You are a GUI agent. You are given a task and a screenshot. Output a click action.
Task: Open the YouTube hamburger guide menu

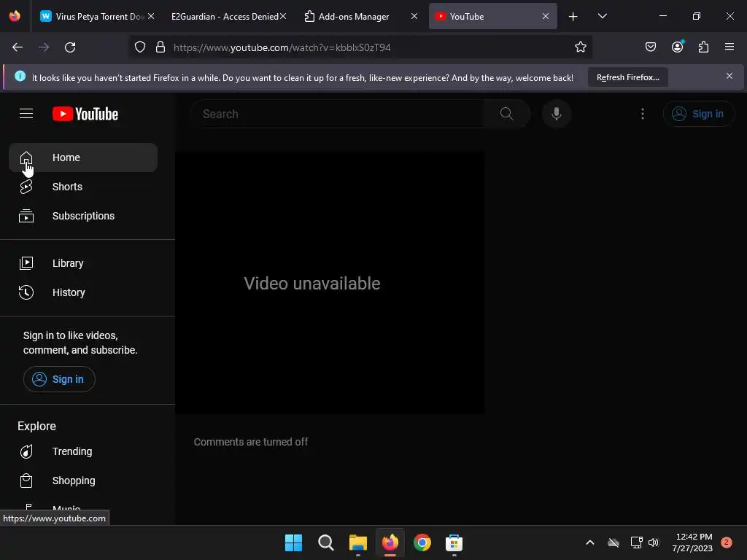[26, 114]
